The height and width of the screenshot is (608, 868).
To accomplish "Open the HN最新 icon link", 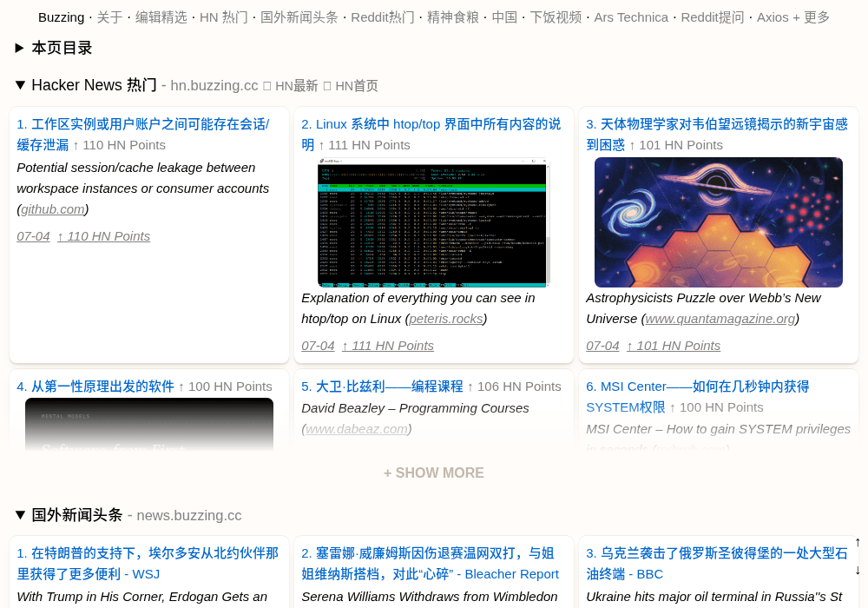I will click(x=291, y=86).
